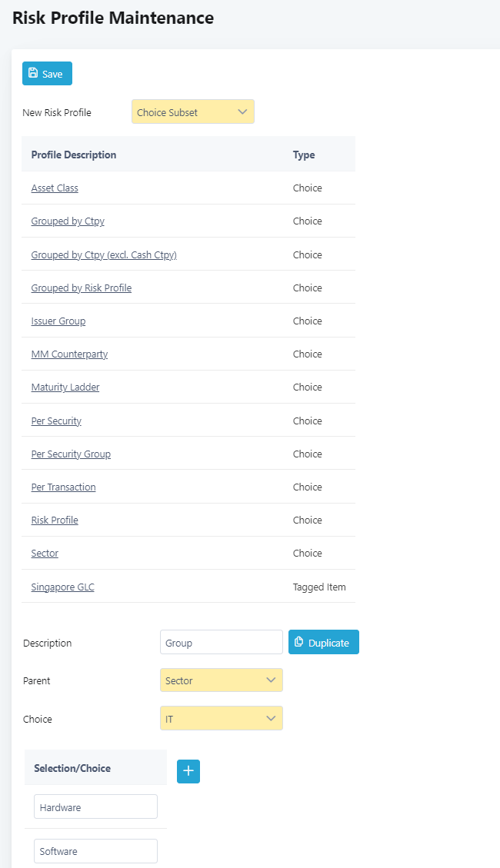Click the Save button with disk icon

[x=47, y=74]
